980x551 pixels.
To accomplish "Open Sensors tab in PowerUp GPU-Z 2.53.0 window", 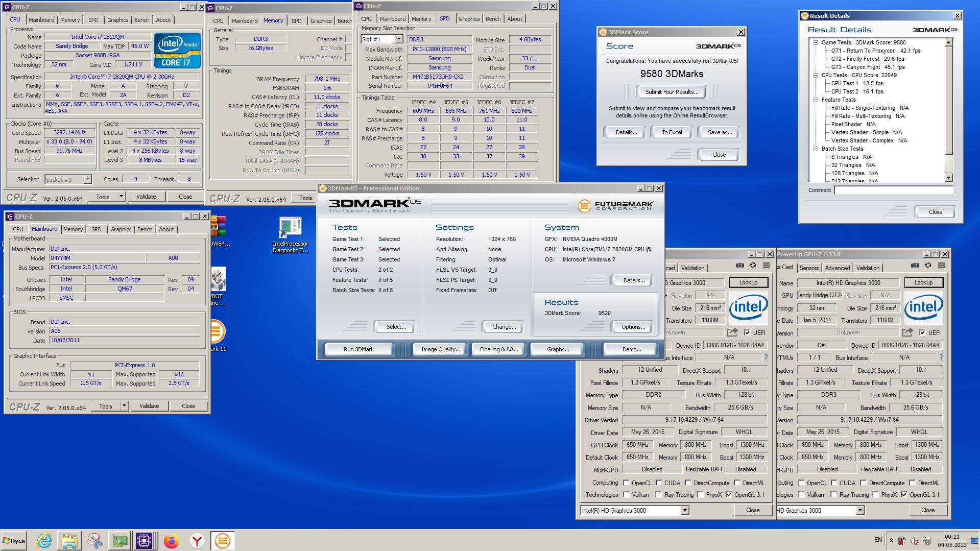I will (x=809, y=268).
